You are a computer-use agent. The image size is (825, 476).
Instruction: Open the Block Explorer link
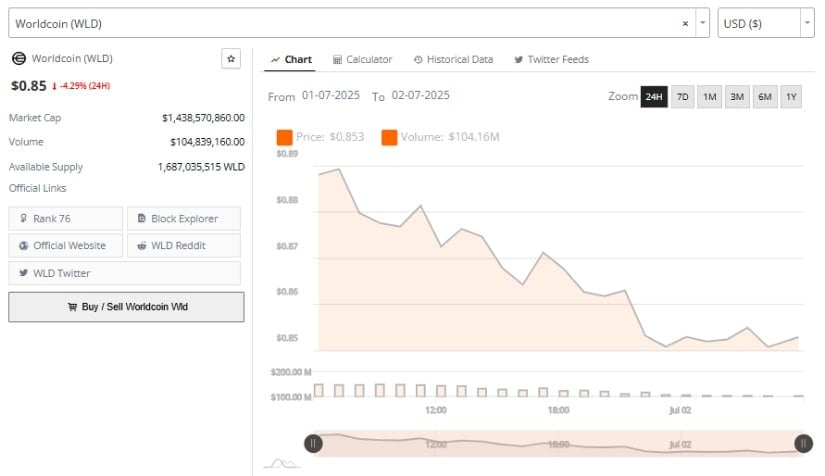click(x=184, y=218)
